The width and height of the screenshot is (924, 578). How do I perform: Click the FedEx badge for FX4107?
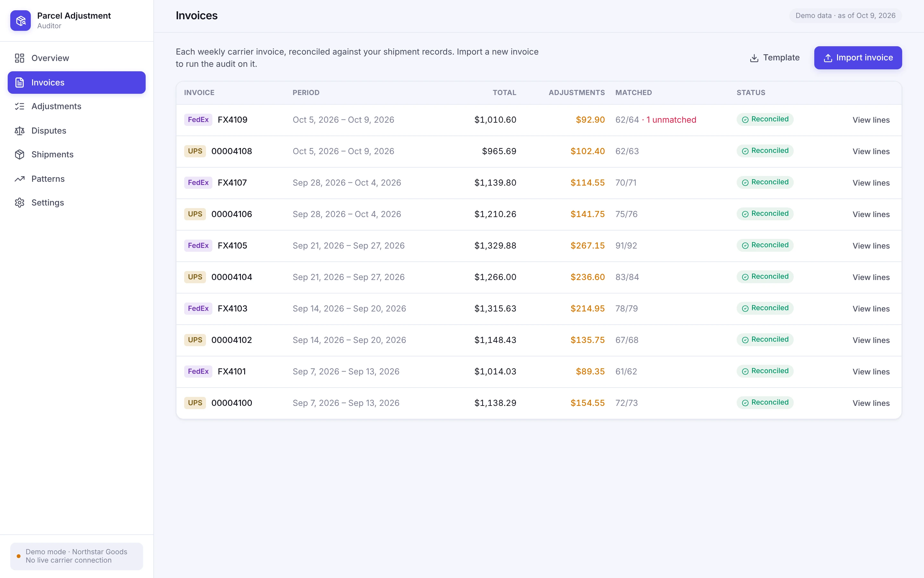[x=198, y=183]
